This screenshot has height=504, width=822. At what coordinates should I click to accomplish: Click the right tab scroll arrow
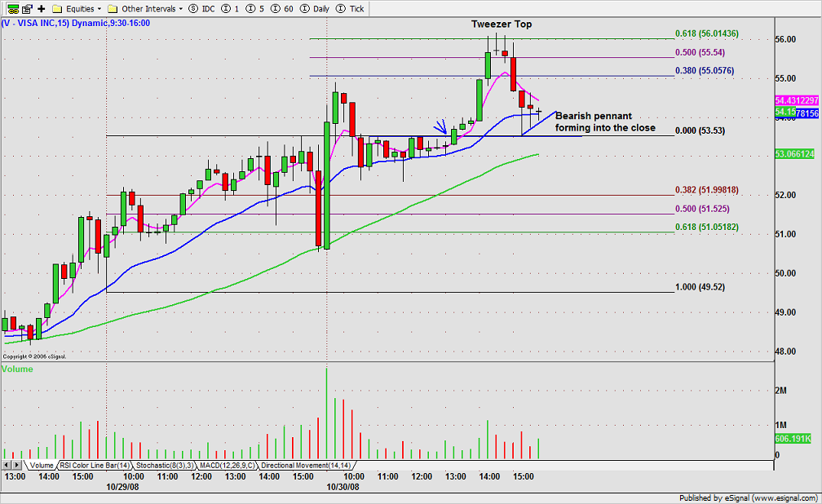(17, 465)
